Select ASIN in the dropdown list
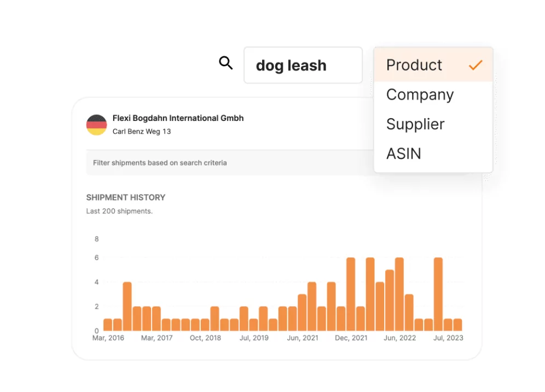This screenshot has height=392, width=545. (433, 154)
